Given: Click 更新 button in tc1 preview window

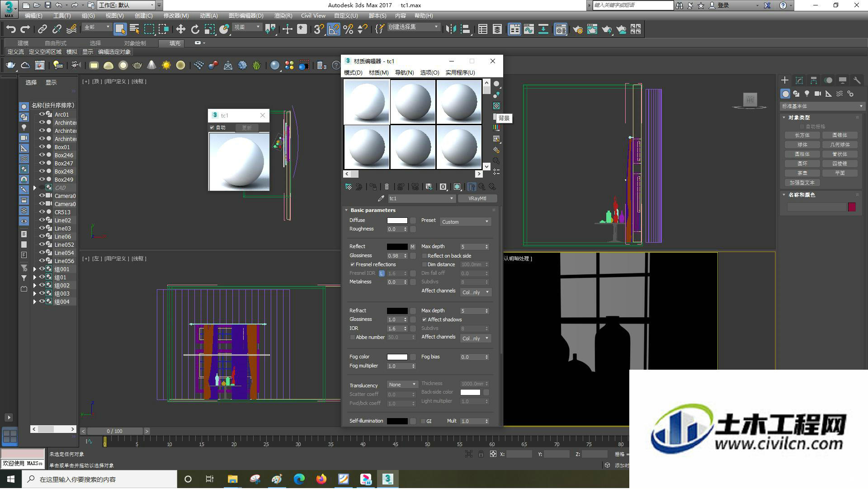Looking at the screenshot, I should (x=247, y=128).
